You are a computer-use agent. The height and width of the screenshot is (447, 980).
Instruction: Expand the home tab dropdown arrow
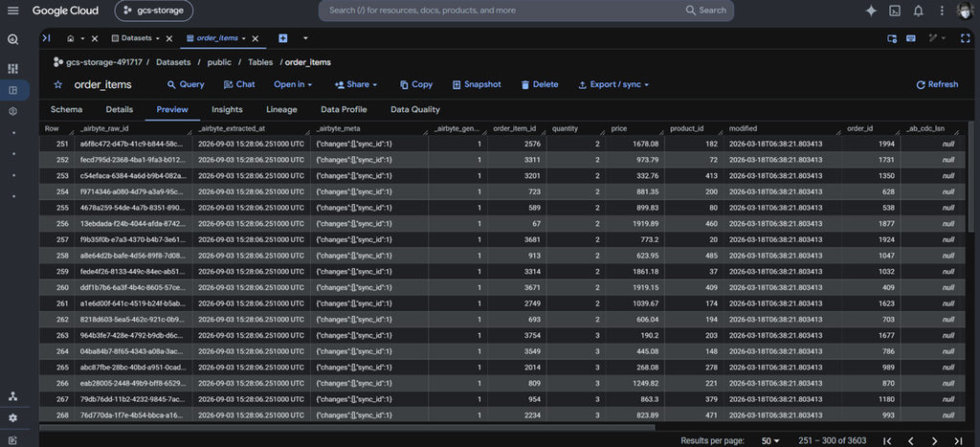pos(82,38)
